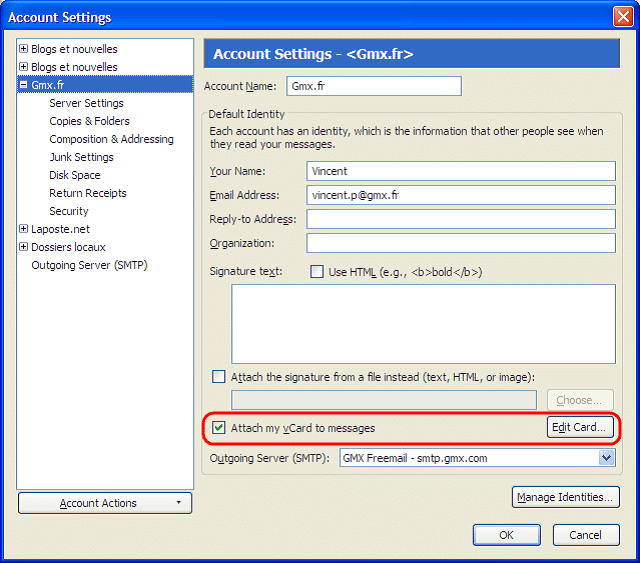Uncheck Attach my vCard to messages
The height and width of the screenshot is (563, 640).
pyautogui.click(x=219, y=428)
